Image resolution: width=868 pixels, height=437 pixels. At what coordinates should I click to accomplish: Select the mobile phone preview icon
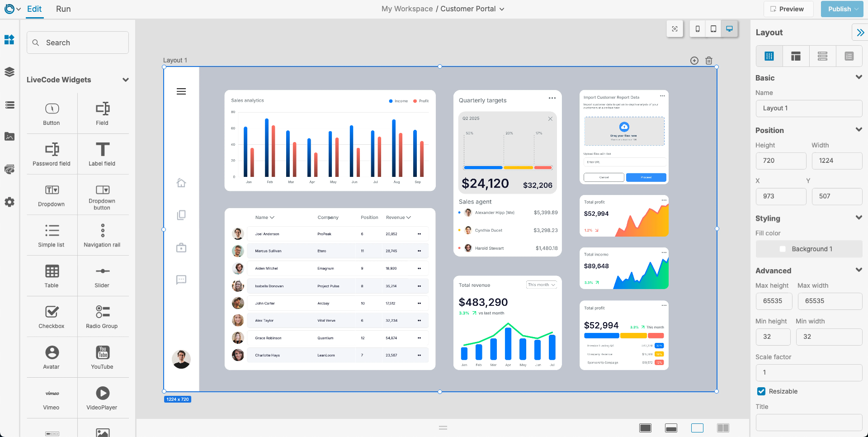pos(698,29)
